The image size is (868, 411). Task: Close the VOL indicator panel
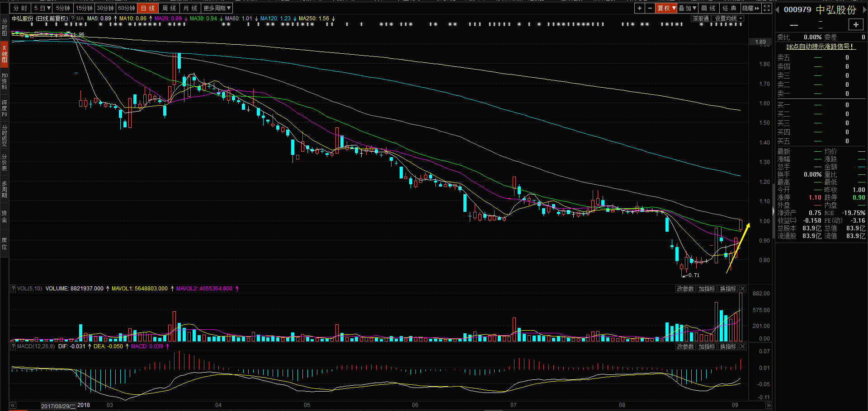point(743,289)
